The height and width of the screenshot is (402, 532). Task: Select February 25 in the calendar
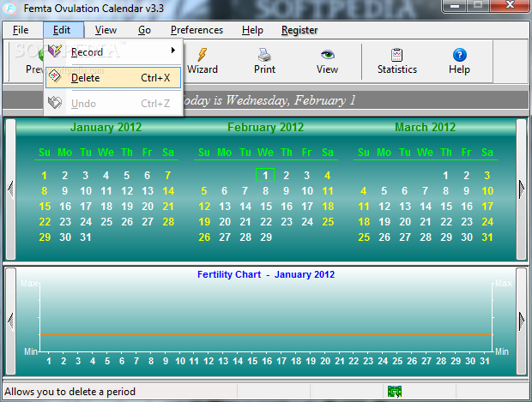tap(328, 222)
